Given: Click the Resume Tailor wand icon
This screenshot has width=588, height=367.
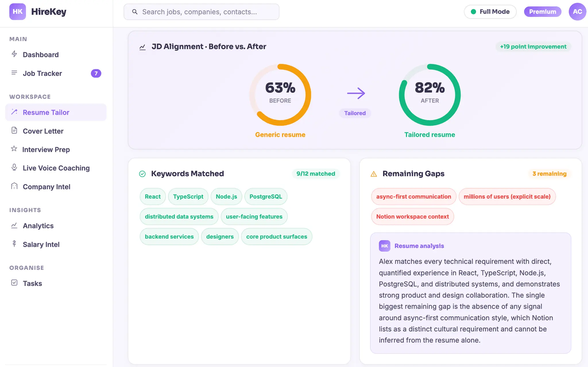Looking at the screenshot, I should point(14,112).
